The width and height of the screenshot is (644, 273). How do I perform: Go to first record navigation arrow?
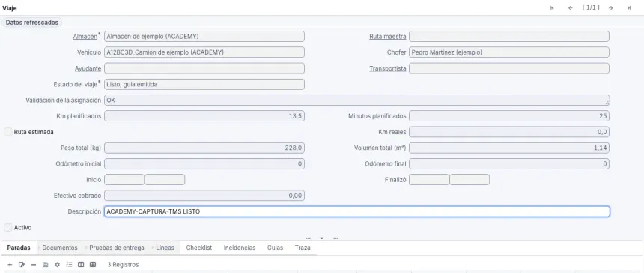(552, 7)
